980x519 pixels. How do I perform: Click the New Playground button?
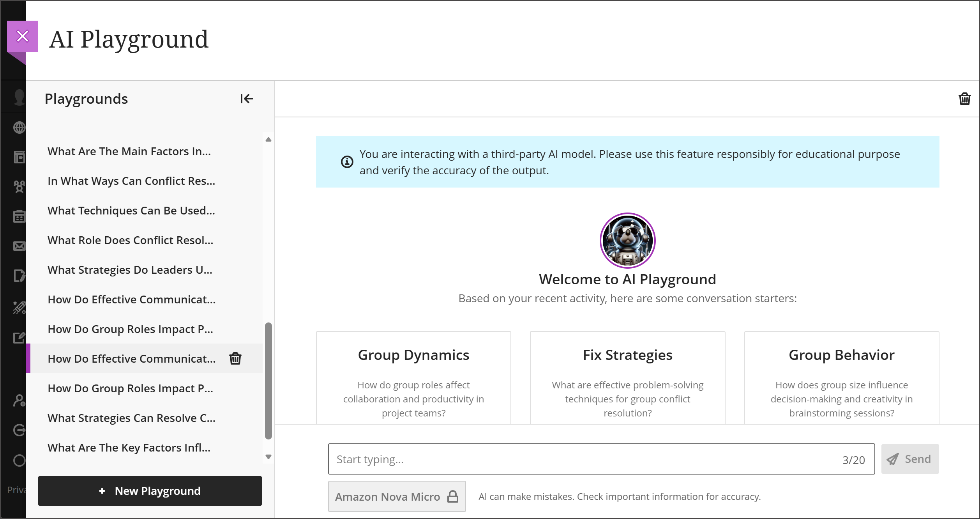click(150, 491)
